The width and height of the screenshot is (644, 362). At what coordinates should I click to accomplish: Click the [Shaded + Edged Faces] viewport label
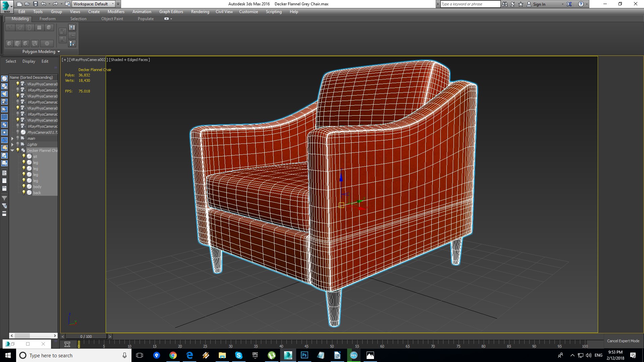point(129,60)
